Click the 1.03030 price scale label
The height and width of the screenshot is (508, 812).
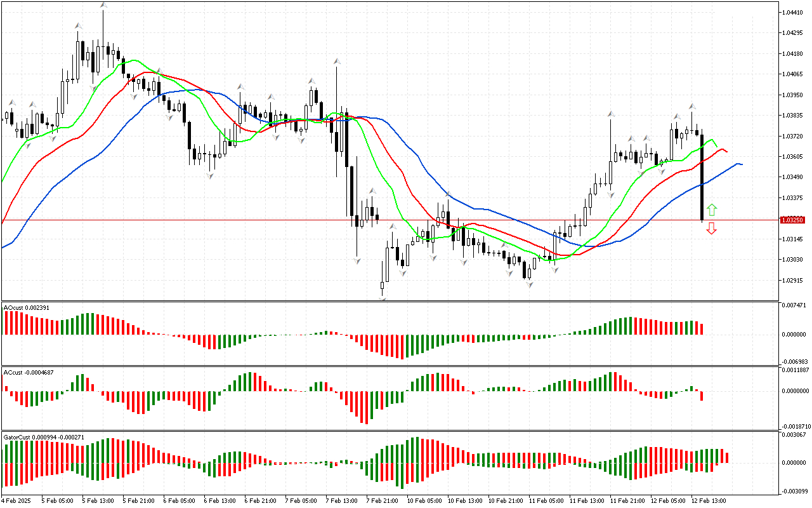click(x=792, y=260)
